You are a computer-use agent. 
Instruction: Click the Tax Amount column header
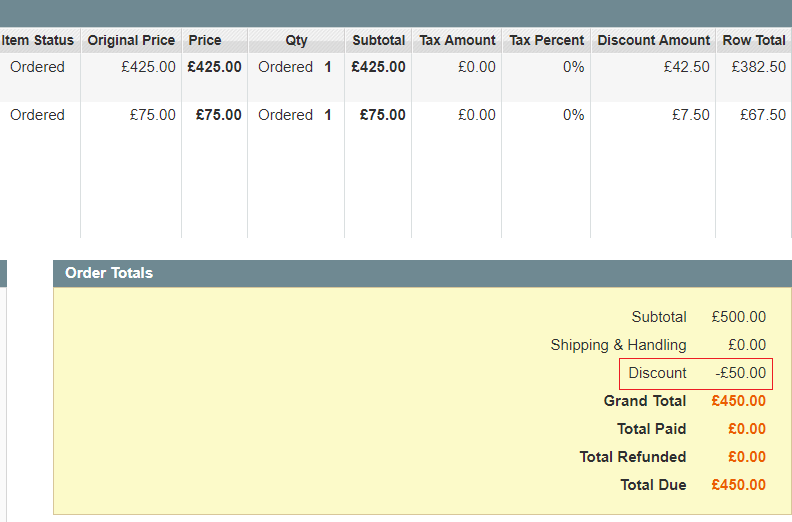[457, 41]
